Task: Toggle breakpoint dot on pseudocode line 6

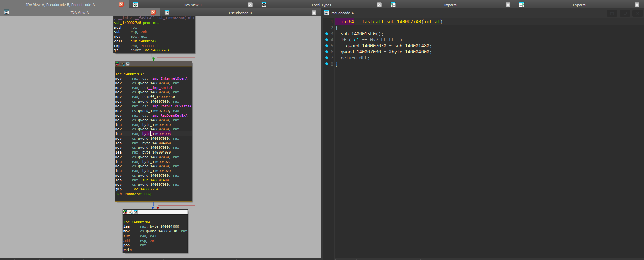Action: 327,52
